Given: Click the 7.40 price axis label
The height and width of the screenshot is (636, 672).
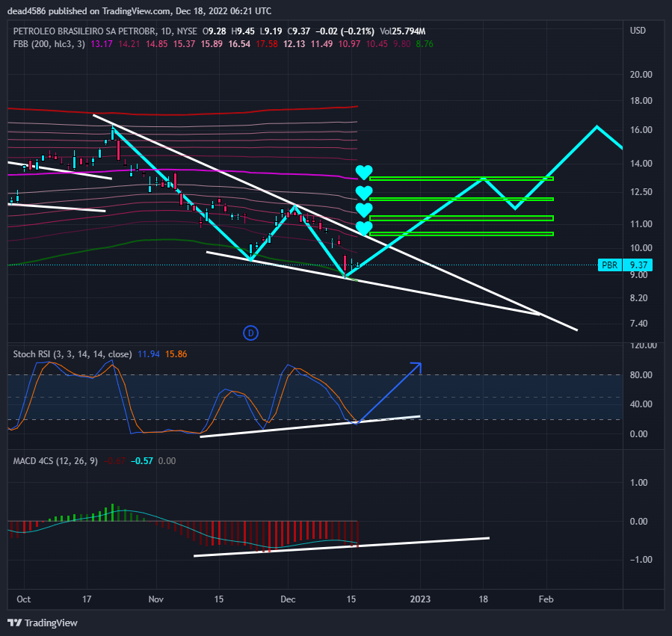Looking at the screenshot, I should pos(638,323).
